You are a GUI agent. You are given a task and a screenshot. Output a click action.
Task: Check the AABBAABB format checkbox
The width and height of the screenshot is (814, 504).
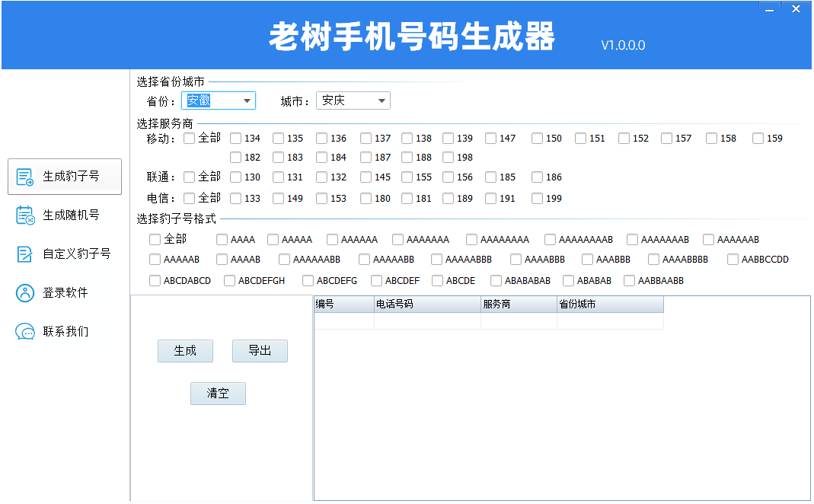click(x=629, y=282)
